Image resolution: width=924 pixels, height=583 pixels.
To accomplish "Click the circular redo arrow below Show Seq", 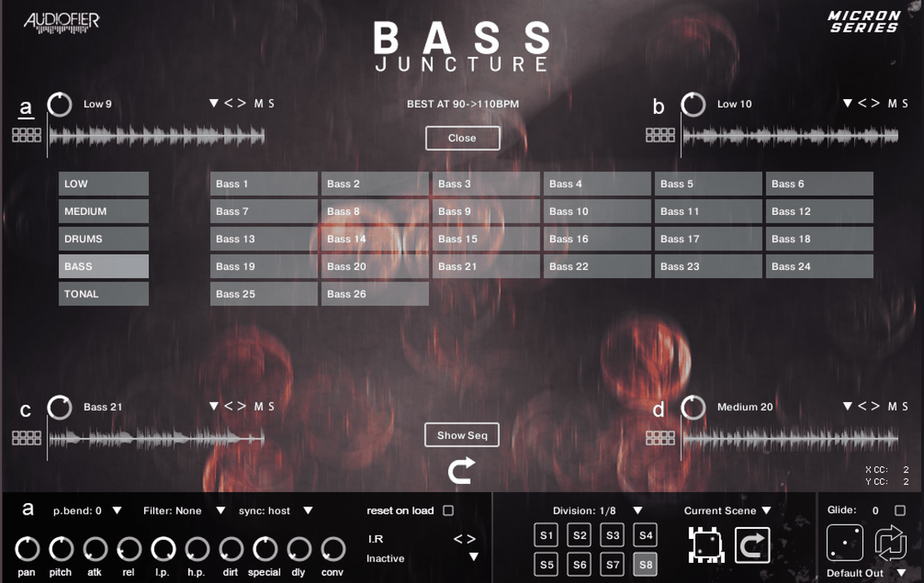I will click(462, 469).
